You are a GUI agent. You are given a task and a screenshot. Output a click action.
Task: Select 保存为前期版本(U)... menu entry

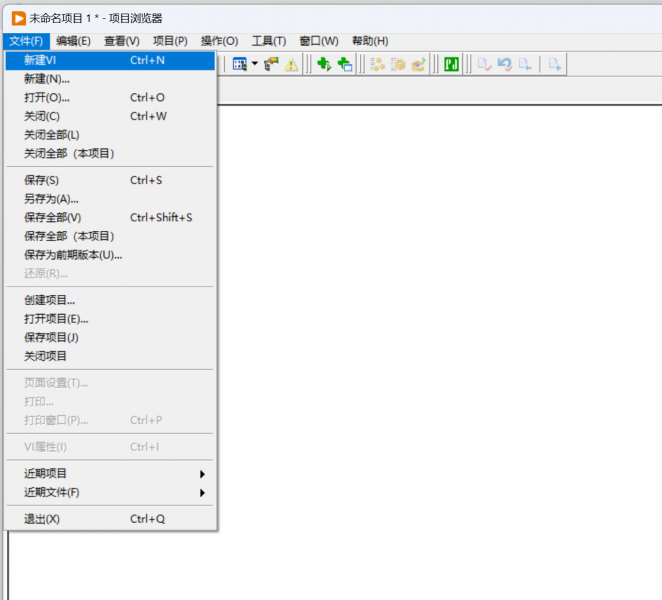tap(110, 255)
